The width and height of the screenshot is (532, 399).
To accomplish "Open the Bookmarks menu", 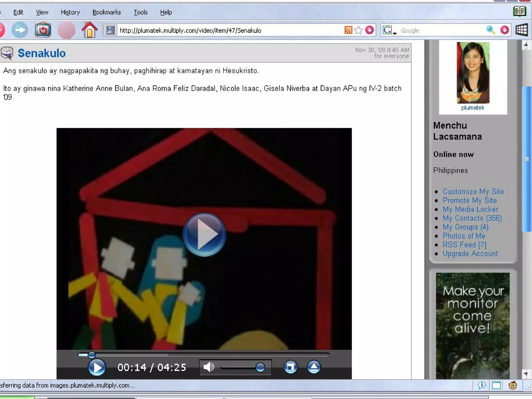I will click(x=107, y=12).
